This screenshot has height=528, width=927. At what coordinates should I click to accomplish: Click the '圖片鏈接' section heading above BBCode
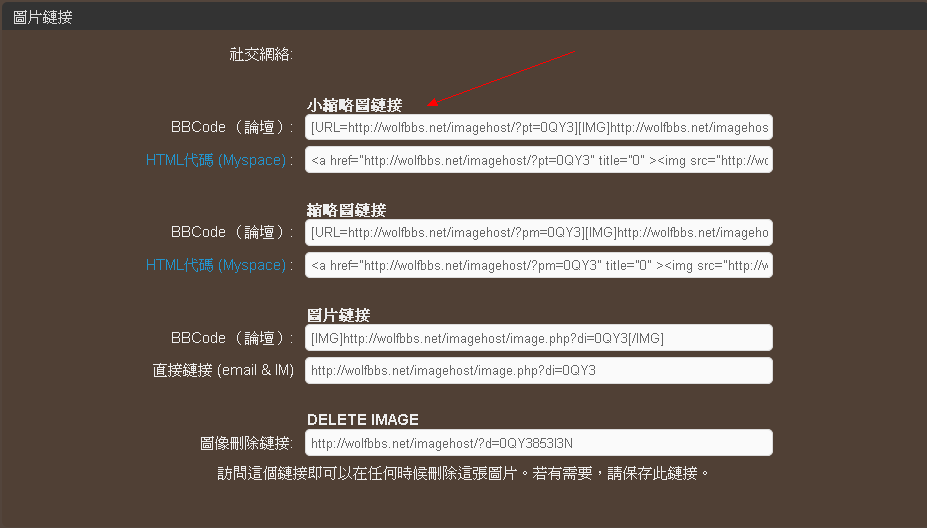339,315
